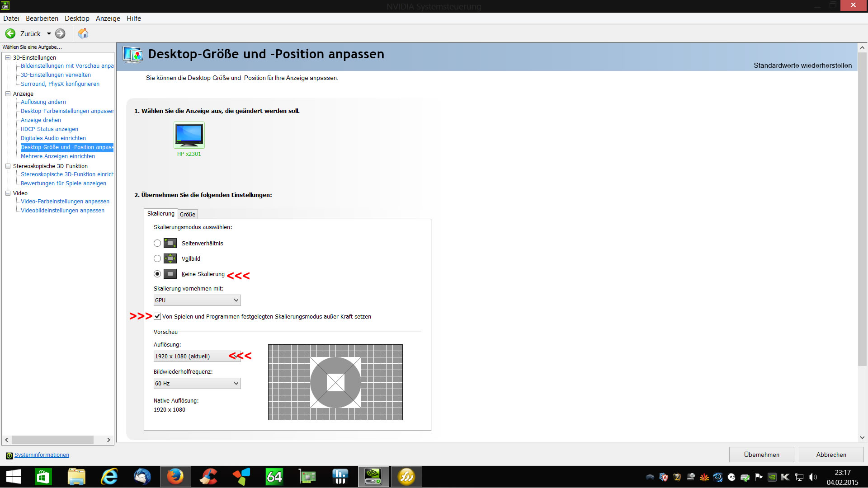The image size is (868, 488).
Task: Collapse the Anzeige tree node
Action: [x=8, y=94]
